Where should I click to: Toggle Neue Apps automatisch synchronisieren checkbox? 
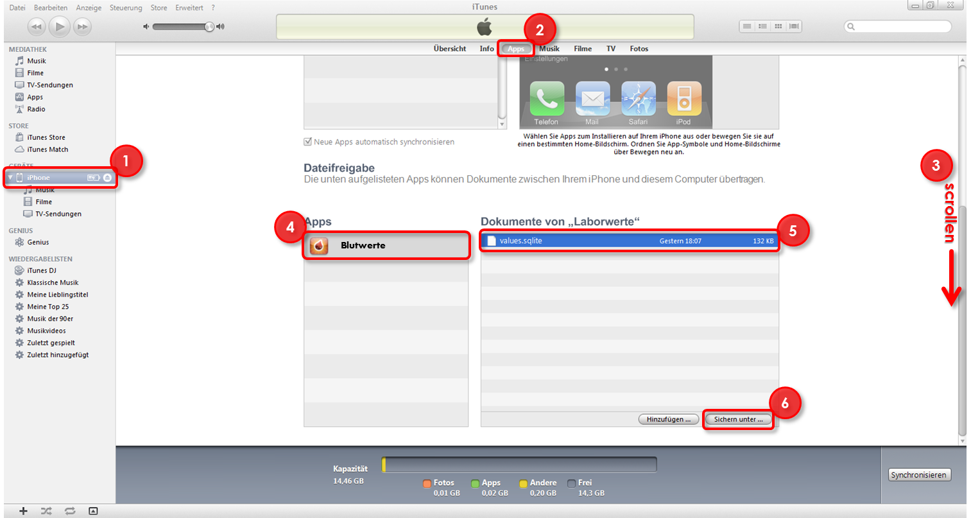pyautogui.click(x=308, y=142)
